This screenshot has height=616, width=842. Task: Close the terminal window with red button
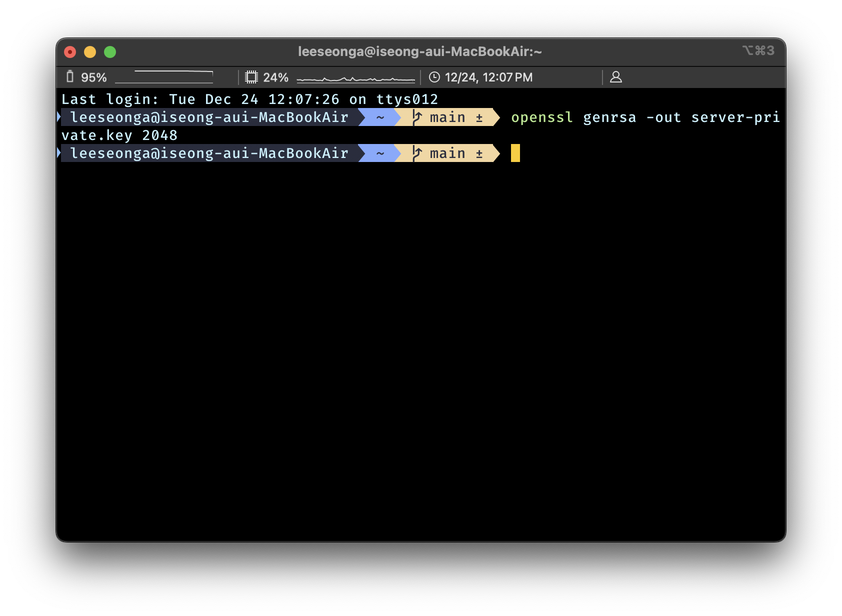click(x=70, y=52)
